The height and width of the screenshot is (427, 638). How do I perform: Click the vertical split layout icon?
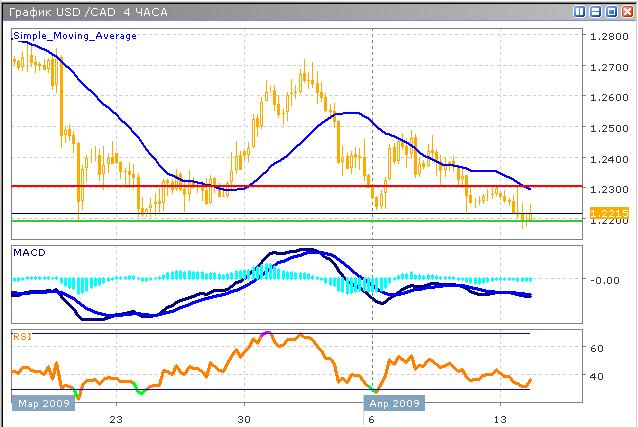[x=580, y=11]
